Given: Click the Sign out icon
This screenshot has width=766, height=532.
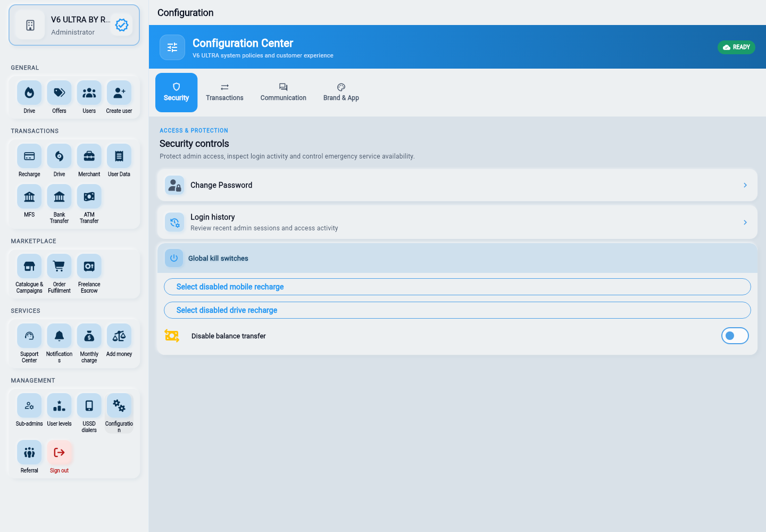Looking at the screenshot, I should (59, 453).
